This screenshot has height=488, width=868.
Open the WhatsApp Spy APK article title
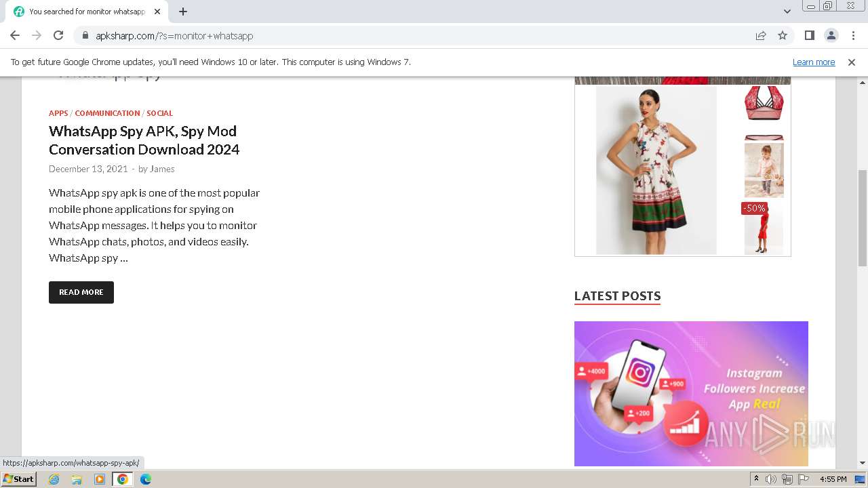click(x=144, y=140)
